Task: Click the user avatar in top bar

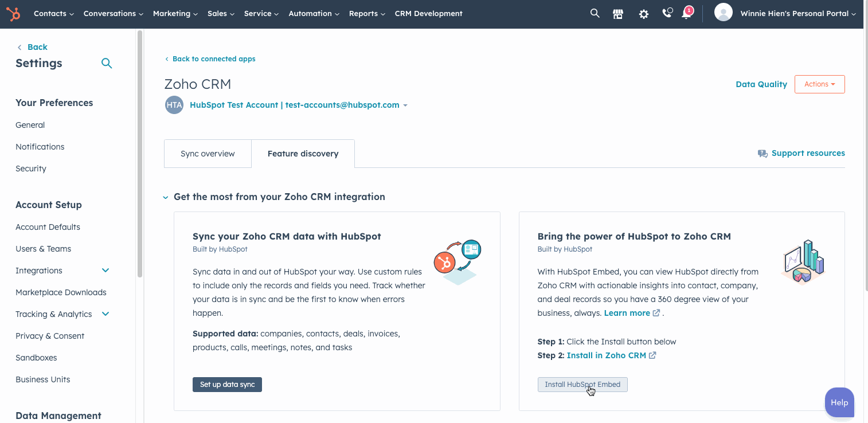Action: tap(724, 13)
